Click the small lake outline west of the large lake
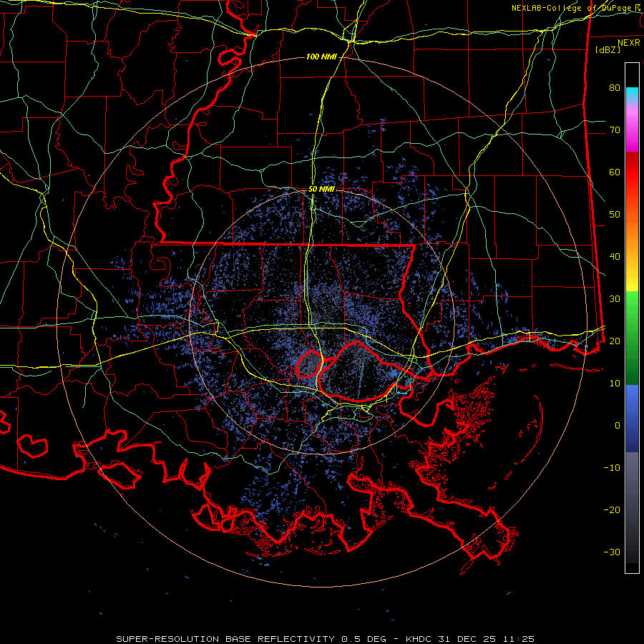Viewport: 644px width, 644px height. (309, 364)
